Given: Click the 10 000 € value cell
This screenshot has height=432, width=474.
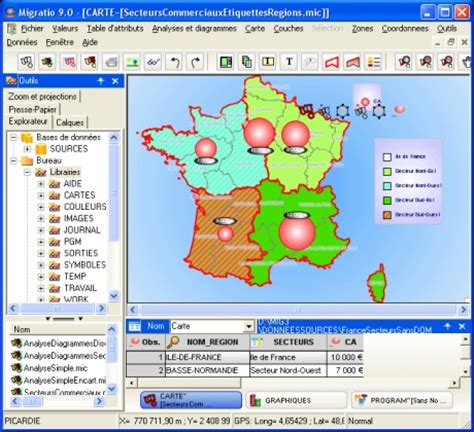Looking at the screenshot, I should [x=345, y=357].
